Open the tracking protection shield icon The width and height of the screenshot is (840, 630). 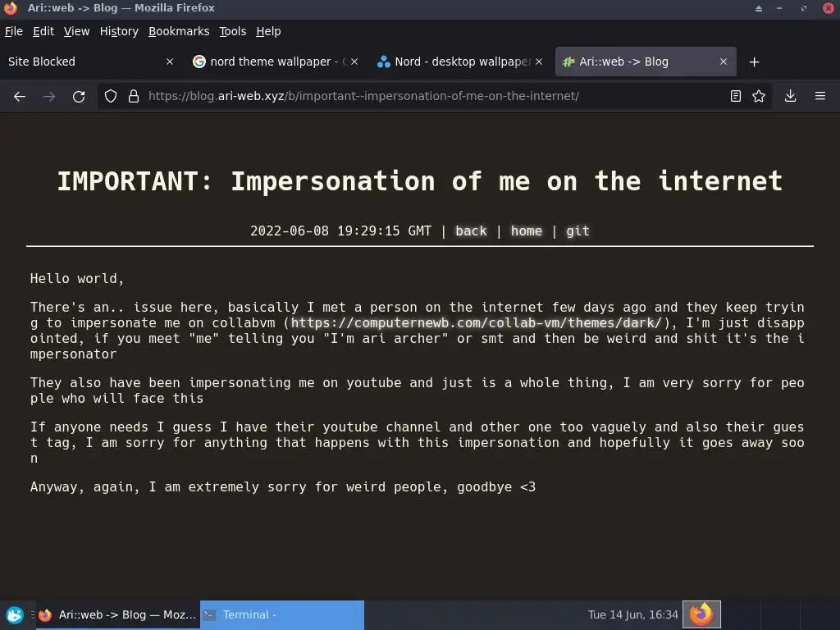(x=111, y=97)
